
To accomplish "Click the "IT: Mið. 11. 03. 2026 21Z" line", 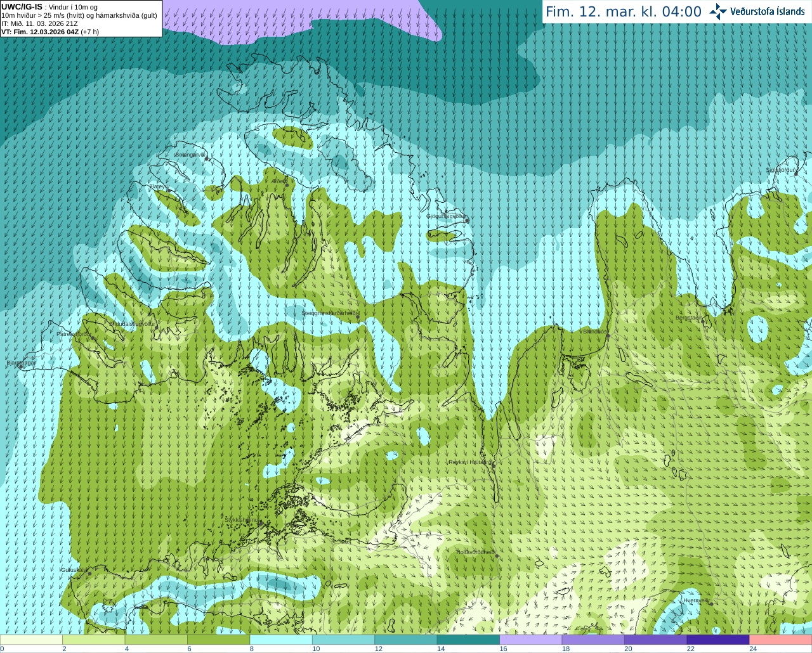I will coord(40,23).
